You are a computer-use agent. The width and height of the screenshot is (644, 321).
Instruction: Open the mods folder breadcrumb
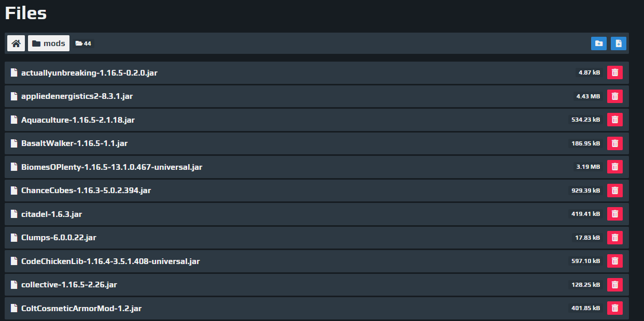tap(49, 43)
